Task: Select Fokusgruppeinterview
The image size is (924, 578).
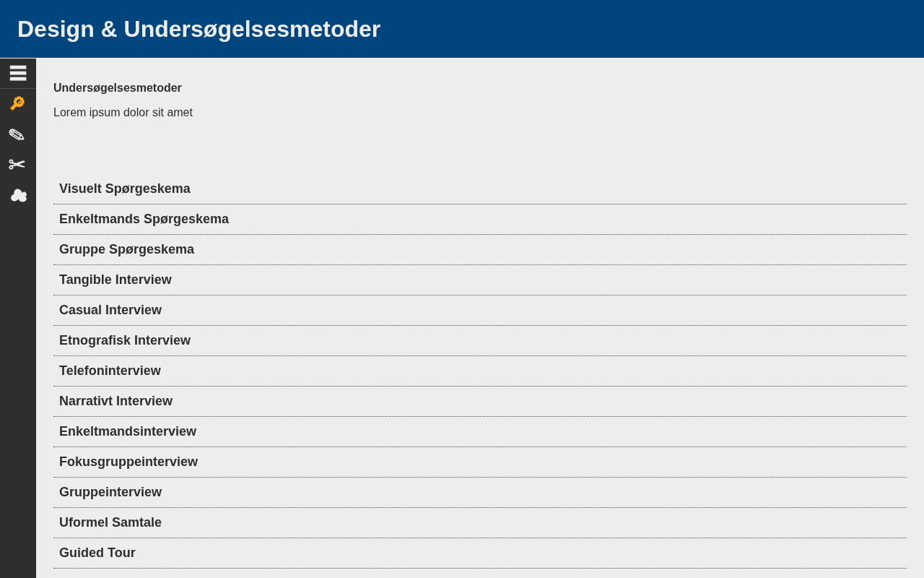Action: coord(128,462)
